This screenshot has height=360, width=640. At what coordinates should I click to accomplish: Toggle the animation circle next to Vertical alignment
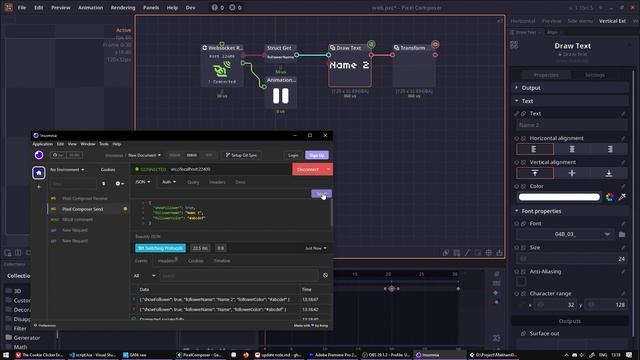pyautogui.click(x=517, y=162)
